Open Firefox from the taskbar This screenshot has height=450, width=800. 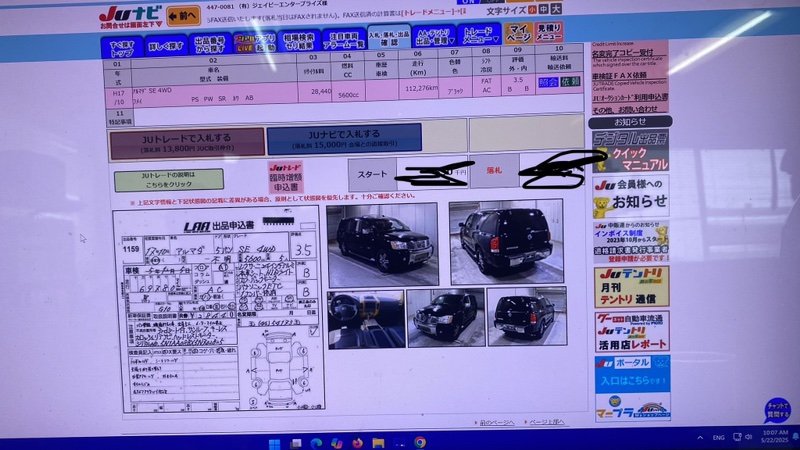click(x=358, y=443)
